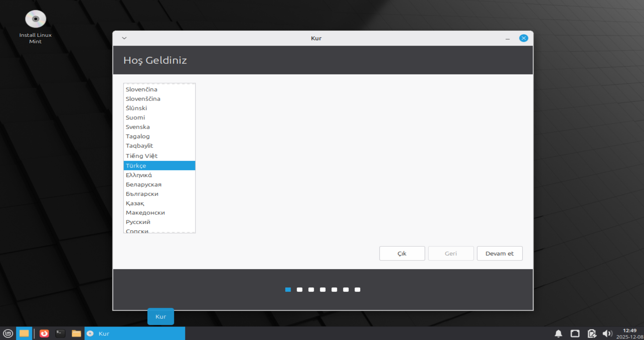Open the Linux Mint start menu

coord(8,333)
